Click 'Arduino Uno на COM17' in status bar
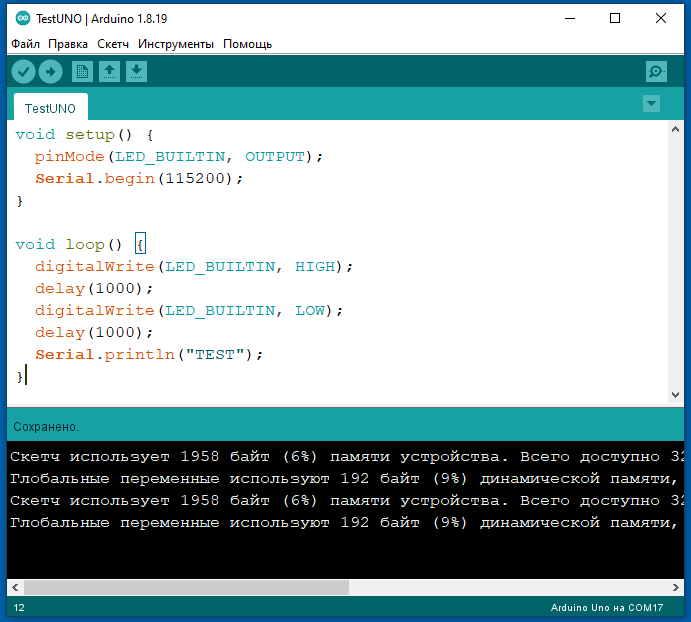The width and height of the screenshot is (691, 622). tap(607, 608)
